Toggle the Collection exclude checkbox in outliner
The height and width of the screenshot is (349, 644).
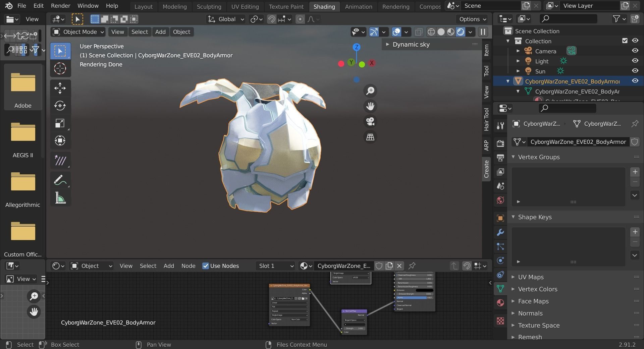[x=625, y=41]
